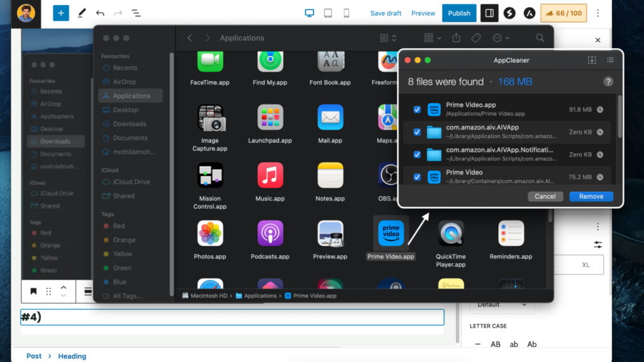Select XL font size option
Viewport: 644px width, 362px height.
[x=586, y=265]
